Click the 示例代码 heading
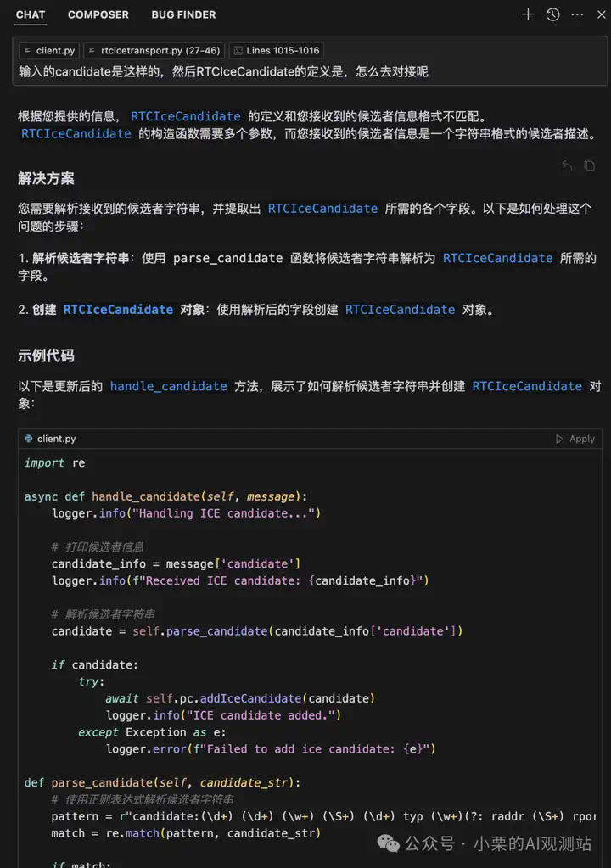Screen dimensions: 611x868 pyautogui.click(x=46, y=356)
